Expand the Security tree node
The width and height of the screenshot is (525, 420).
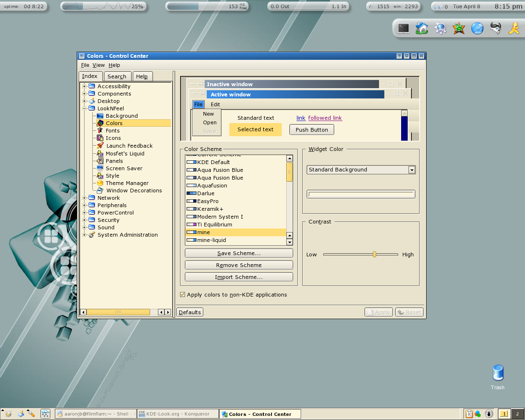pos(84,220)
